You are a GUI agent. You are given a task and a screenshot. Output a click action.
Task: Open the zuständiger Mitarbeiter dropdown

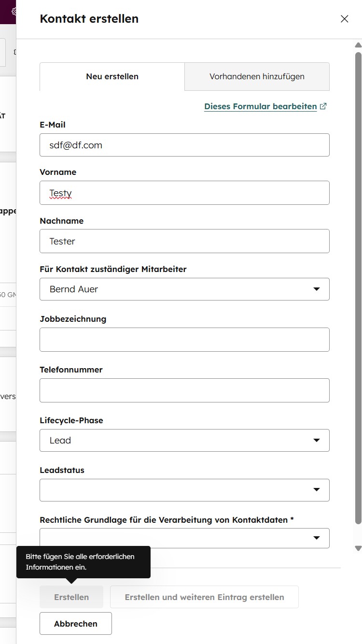click(184, 289)
